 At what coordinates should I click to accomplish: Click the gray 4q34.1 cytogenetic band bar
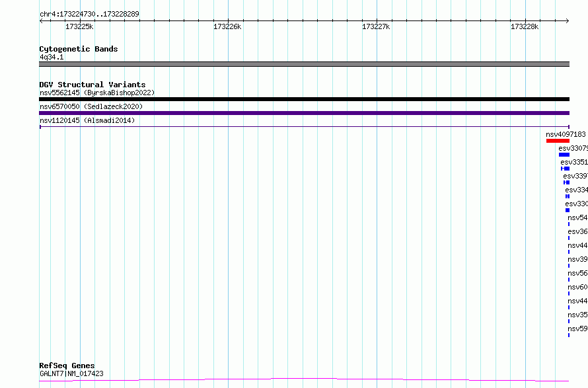click(x=304, y=64)
